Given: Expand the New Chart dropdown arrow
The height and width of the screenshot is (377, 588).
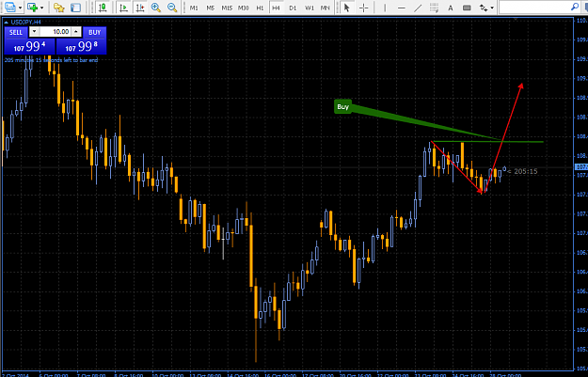Looking at the screenshot, I should pos(42,8).
